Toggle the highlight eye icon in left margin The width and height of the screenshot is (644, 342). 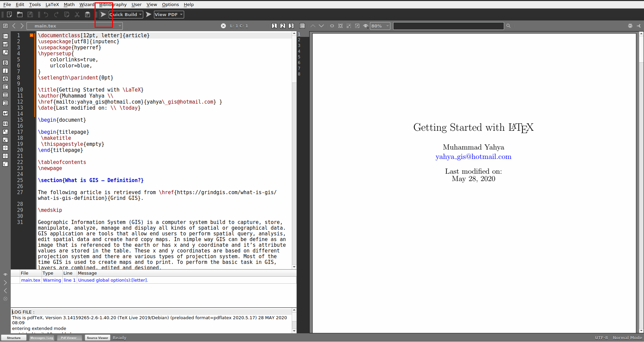5,274
